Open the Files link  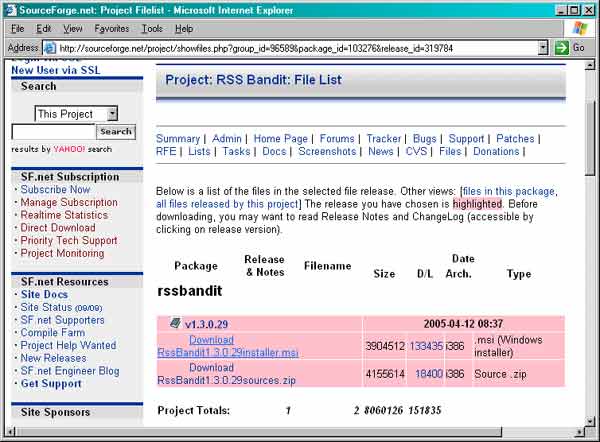coord(450,151)
